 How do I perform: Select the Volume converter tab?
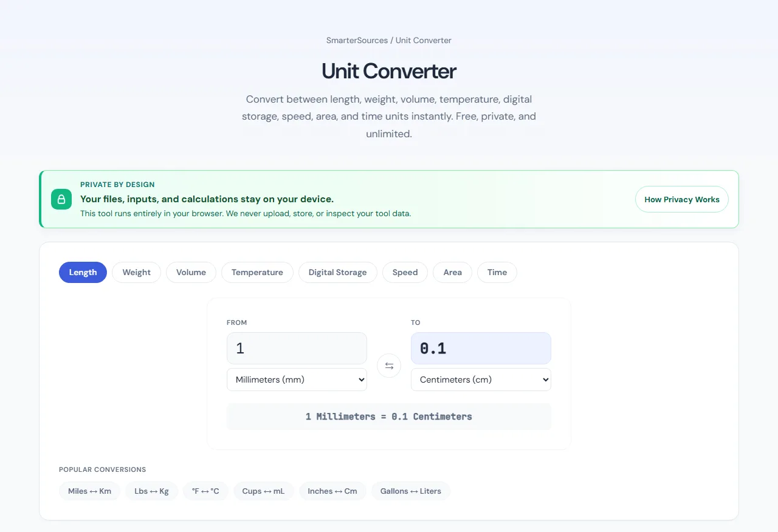[191, 272]
